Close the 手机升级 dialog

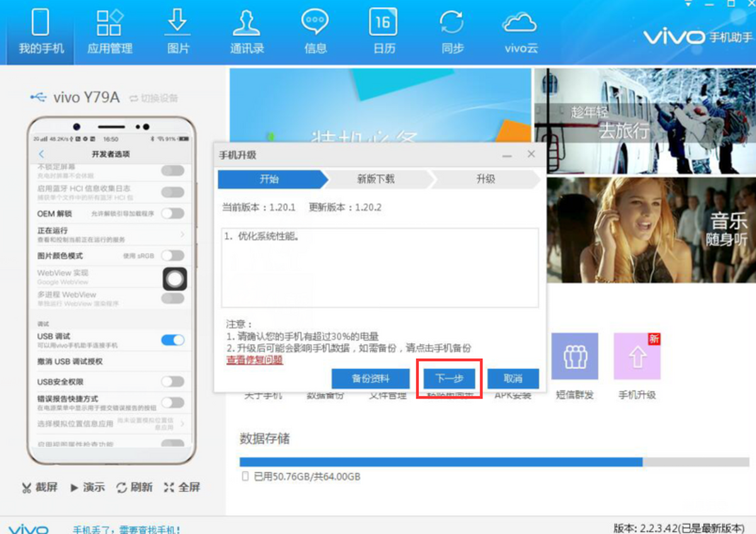pyautogui.click(x=531, y=154)
